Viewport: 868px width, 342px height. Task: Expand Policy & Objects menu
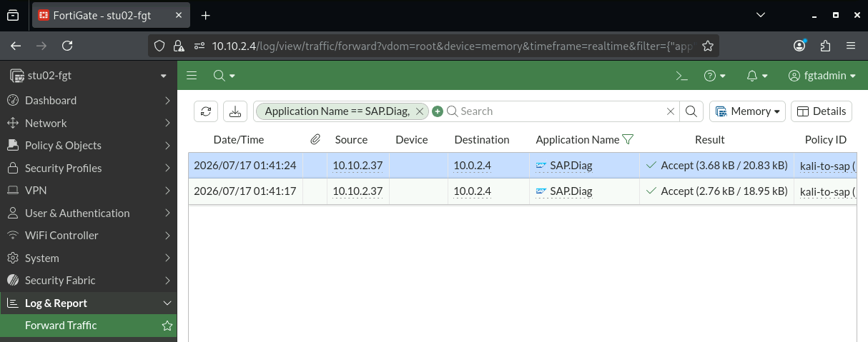click(89, 146)
